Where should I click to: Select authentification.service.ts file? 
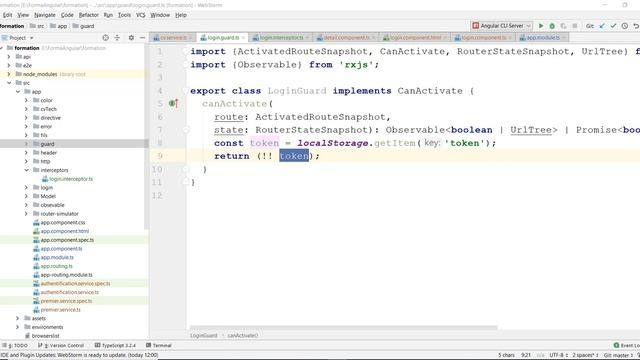pyautogui.click(x=69, y=292)
